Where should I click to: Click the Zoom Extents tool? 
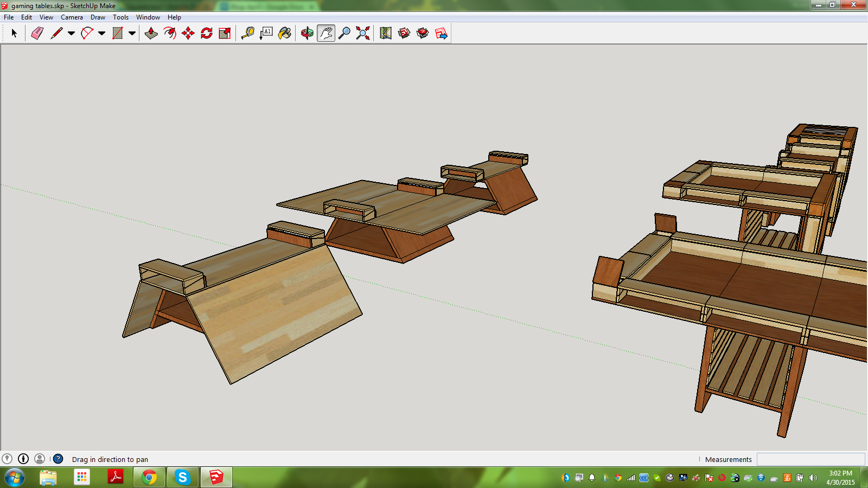point(363,34)
